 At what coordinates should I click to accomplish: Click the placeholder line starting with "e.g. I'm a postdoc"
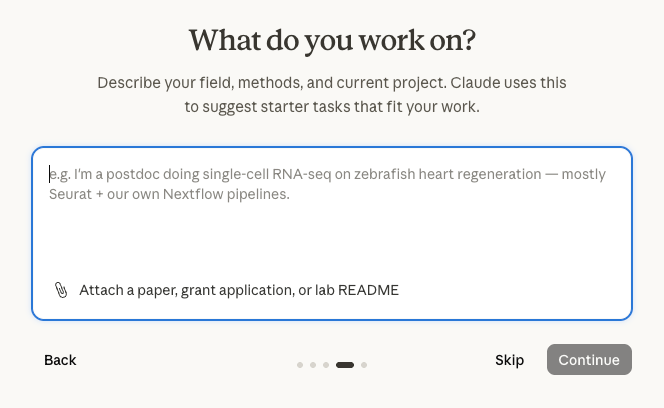327,174
